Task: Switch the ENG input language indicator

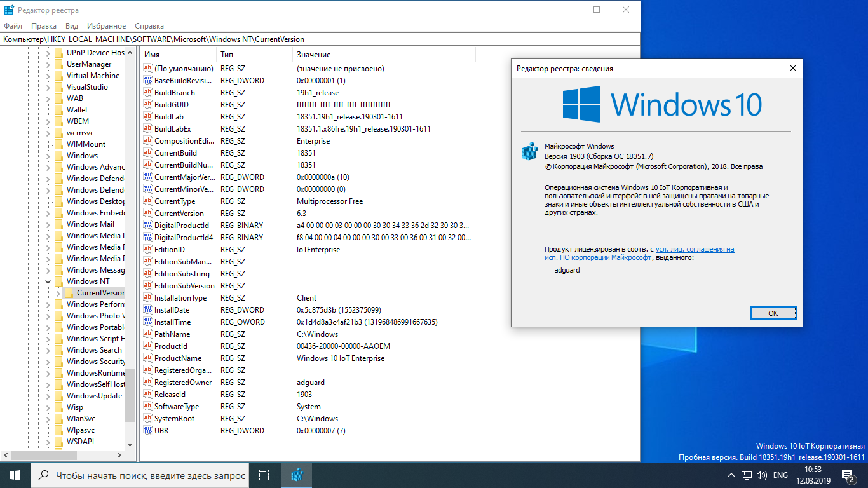Action: [780, 475]
